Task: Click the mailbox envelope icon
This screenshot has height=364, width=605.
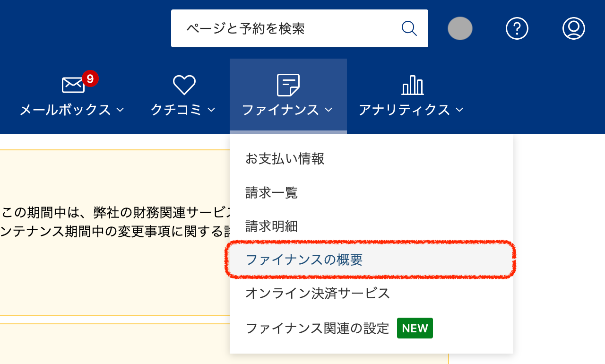Action: (73, 85)
